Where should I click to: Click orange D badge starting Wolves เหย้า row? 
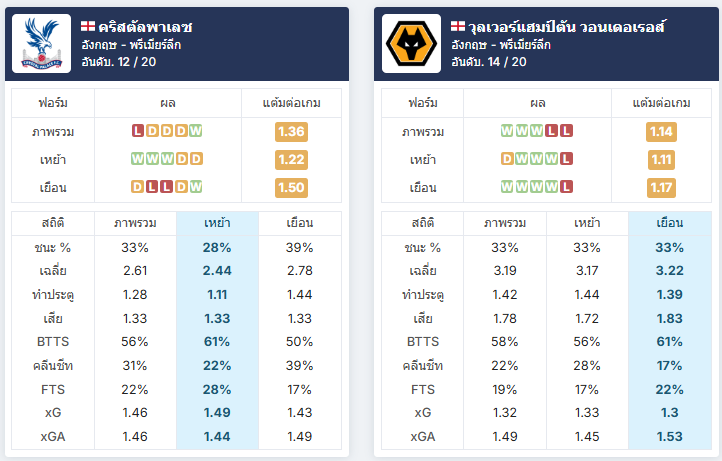507,159
